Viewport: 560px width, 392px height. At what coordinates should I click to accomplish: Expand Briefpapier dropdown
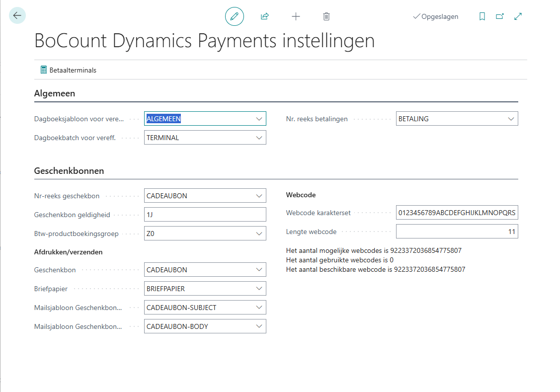(x=259, y=289)
